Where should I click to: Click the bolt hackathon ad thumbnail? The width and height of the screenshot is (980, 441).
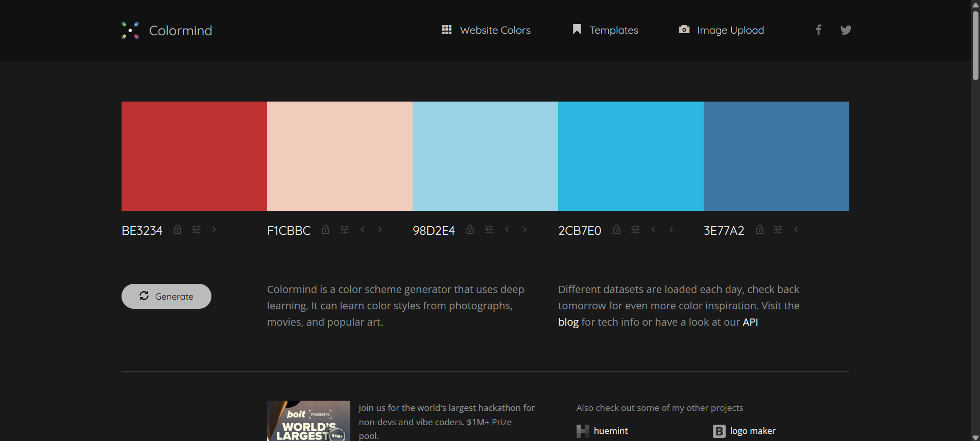[308, 421]
